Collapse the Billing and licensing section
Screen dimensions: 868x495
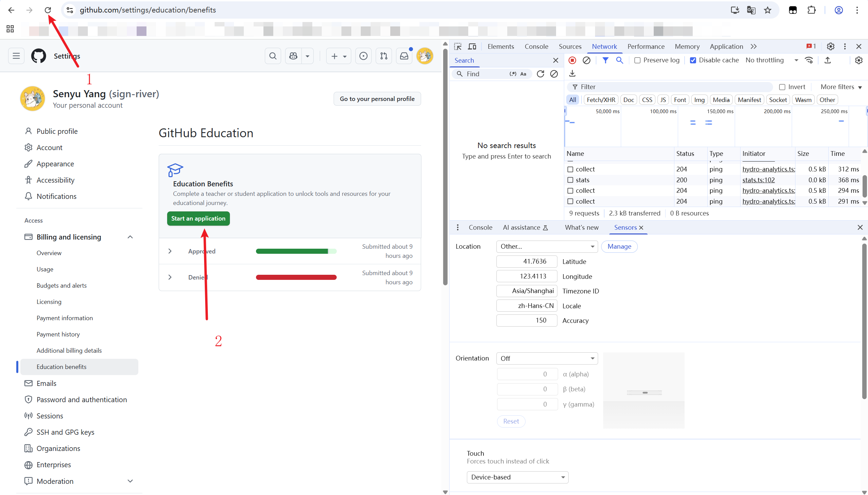[130, 237]
